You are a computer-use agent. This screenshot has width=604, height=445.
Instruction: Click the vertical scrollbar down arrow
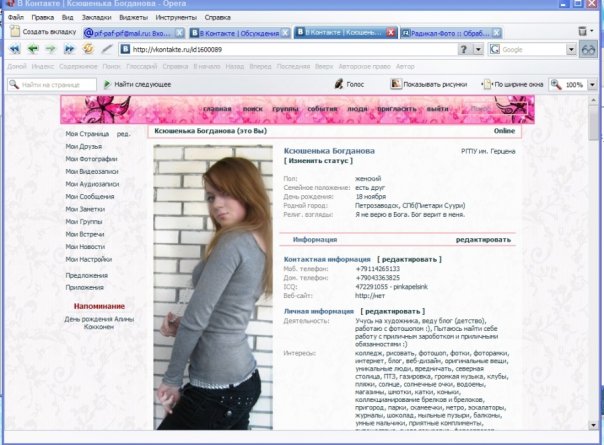593,425
